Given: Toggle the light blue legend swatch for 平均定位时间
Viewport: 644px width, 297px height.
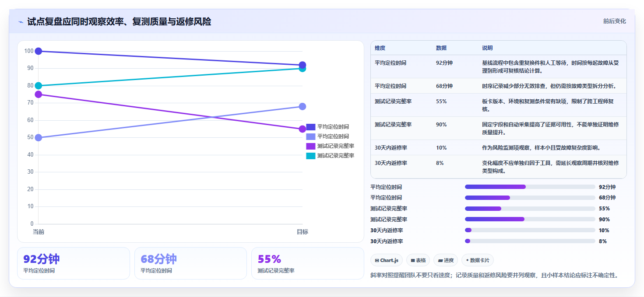Looking at the screenshot, I should (310, 136).
